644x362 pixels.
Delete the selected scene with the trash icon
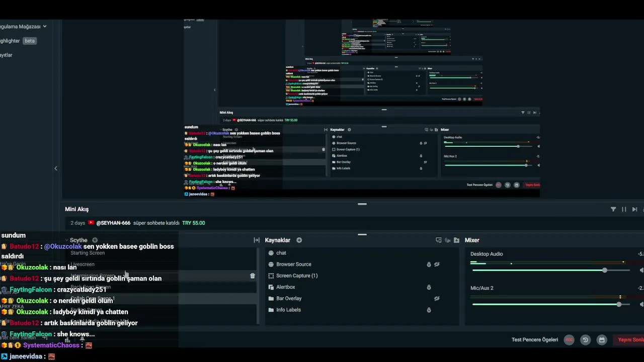tap(253, 276)
